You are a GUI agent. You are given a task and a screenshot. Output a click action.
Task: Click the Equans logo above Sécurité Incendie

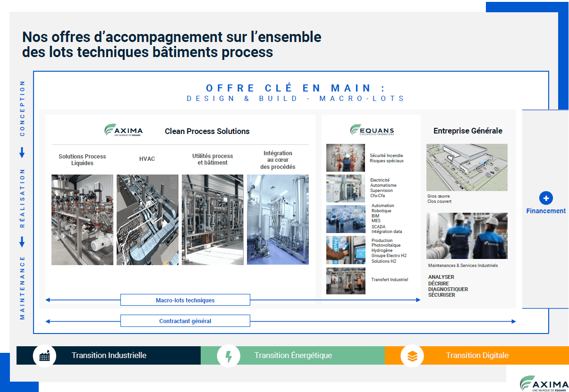click(372, 130)
